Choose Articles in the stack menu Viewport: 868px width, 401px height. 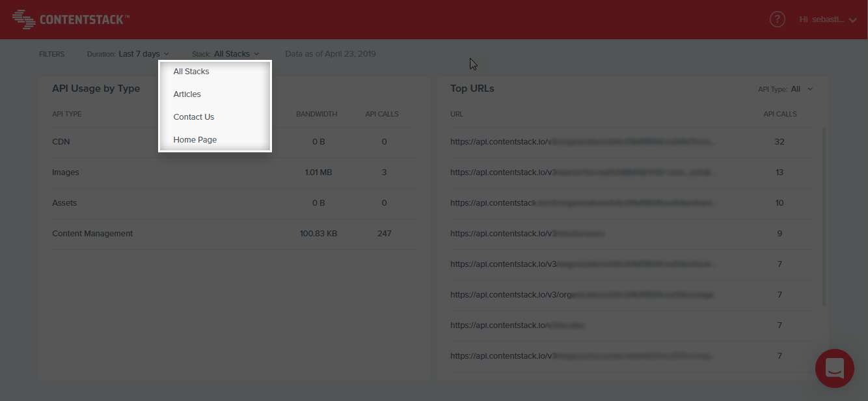pos(187,94)
